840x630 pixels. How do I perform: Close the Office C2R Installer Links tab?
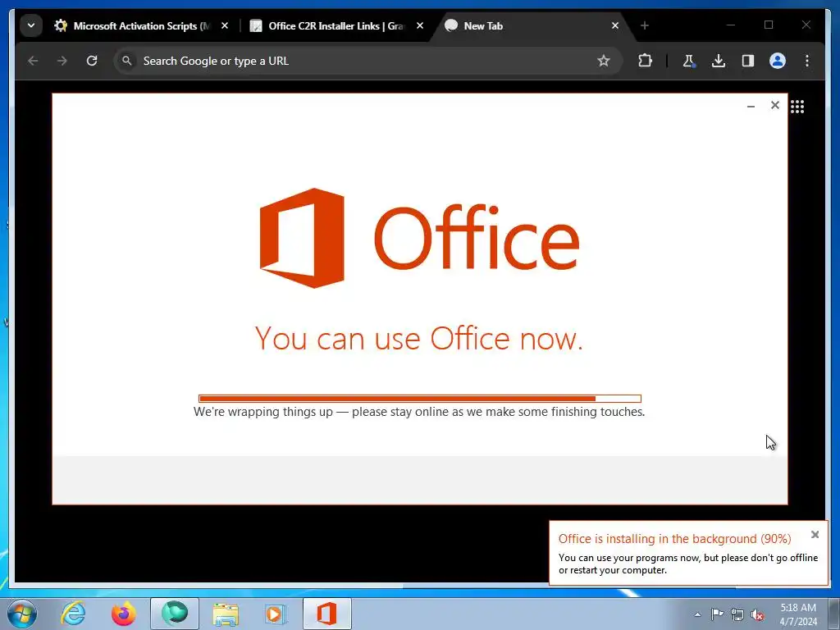420,25
